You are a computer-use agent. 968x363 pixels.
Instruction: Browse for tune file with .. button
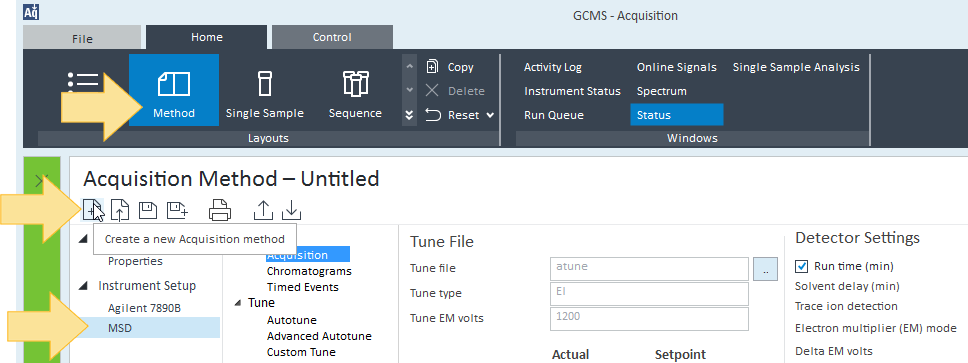(x=765, y=269)
